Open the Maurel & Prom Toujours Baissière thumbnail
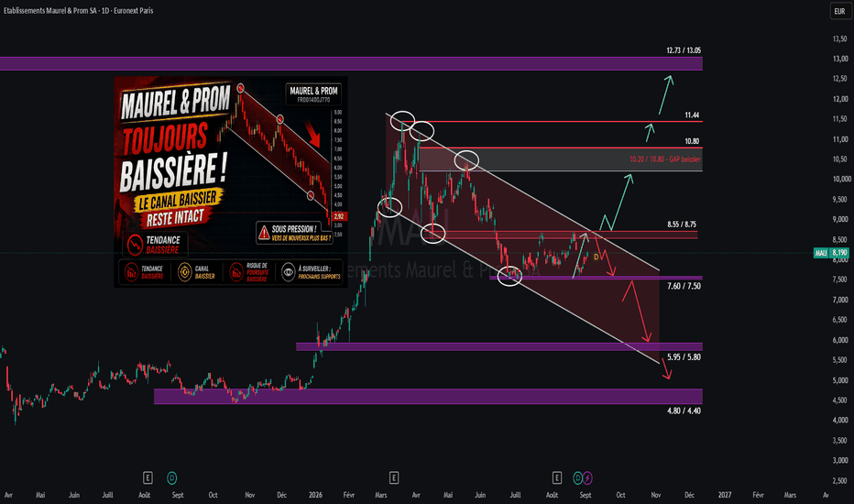The image size is (854, 504). pos(230,181)
